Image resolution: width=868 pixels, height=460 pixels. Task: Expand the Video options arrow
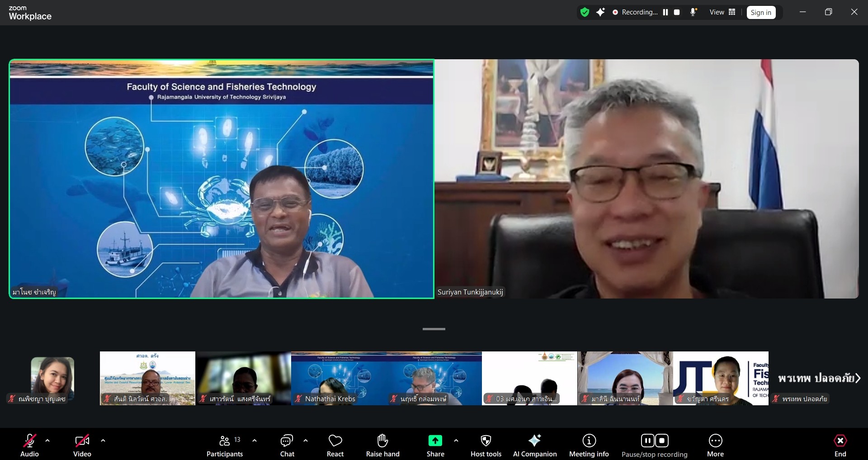(x=103, y=441)
